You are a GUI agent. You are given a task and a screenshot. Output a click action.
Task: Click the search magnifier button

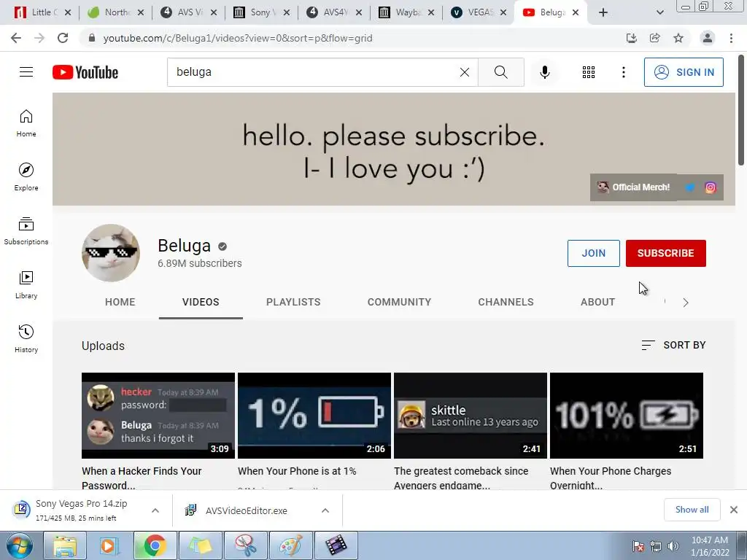(500, 72)
